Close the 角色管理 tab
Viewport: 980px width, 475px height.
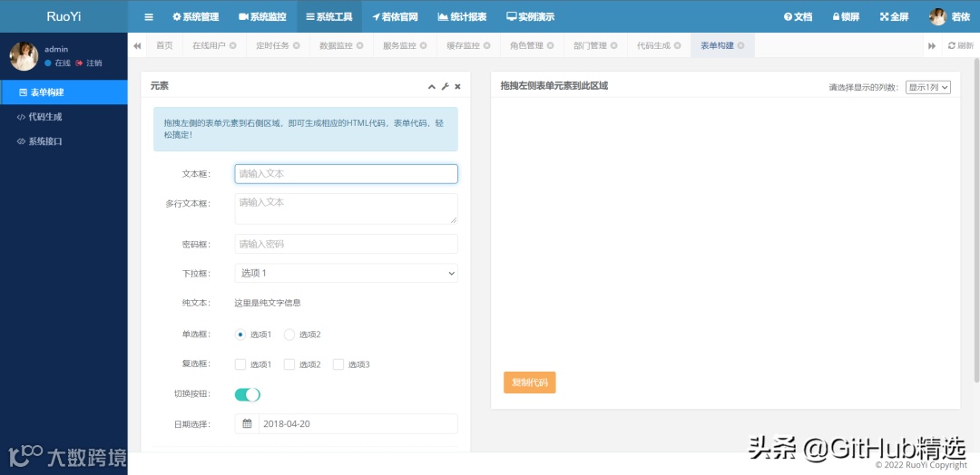pos(551,45)
